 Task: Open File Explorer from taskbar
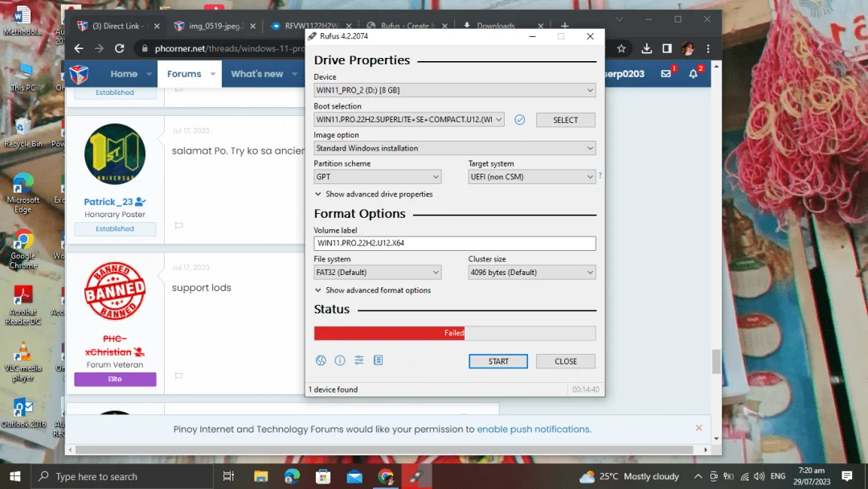[260, 476]
